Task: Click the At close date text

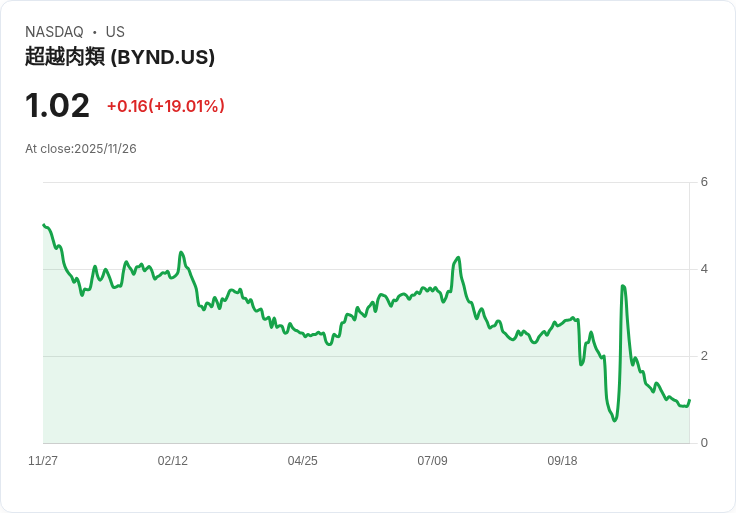Action: pos(81,149)
